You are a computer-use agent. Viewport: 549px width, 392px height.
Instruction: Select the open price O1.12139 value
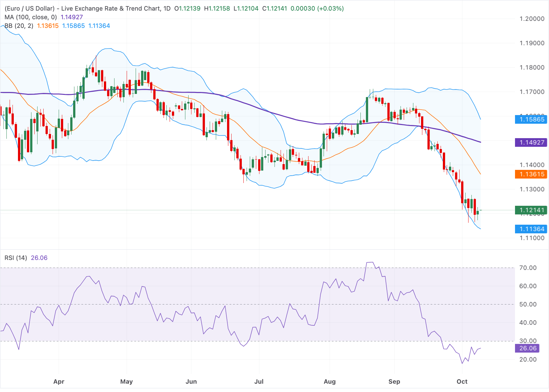[187, 8]
